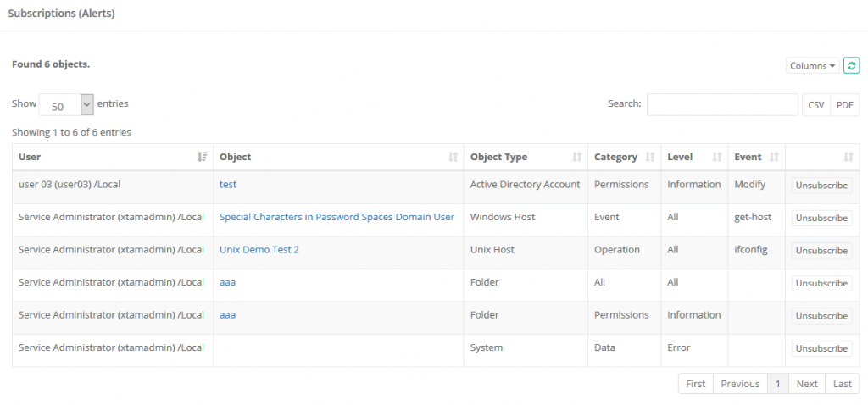Open the 'test' object link
The image size is (868, 405).
point(228,184)
